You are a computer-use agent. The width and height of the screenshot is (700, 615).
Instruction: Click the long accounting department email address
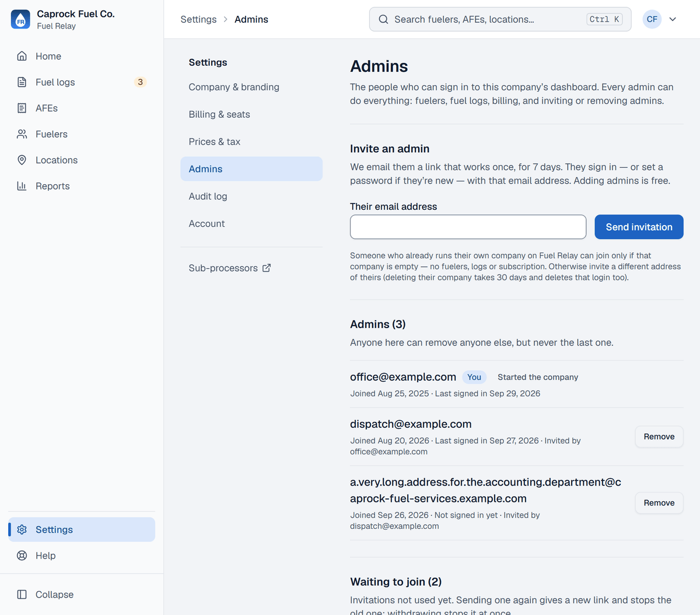point(485,490)
